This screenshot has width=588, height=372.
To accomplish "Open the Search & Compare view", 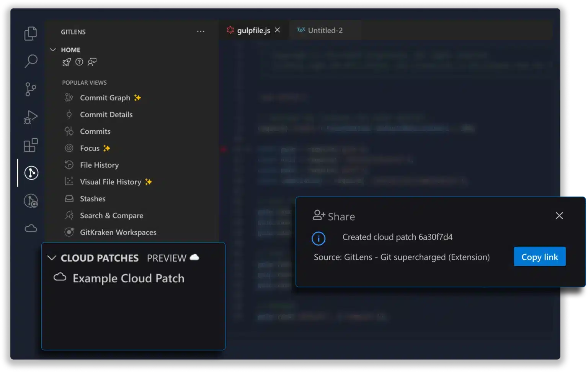I will (x=111, y=216).
